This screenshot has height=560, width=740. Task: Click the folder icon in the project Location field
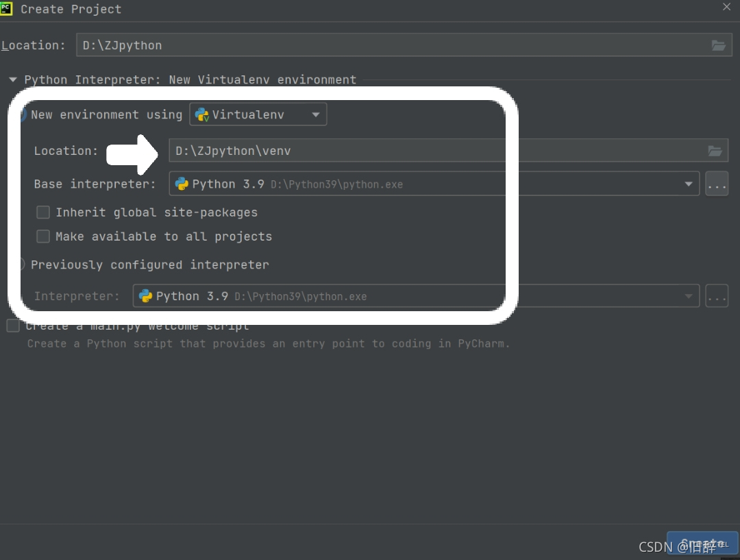[x=718, y=45]
